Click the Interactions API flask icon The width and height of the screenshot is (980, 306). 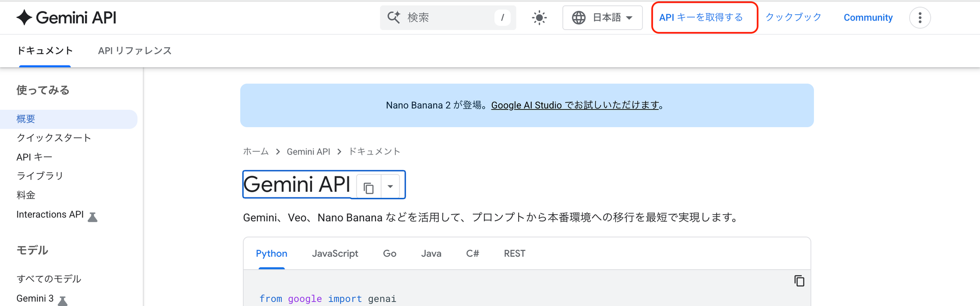[x=93, y=217]
